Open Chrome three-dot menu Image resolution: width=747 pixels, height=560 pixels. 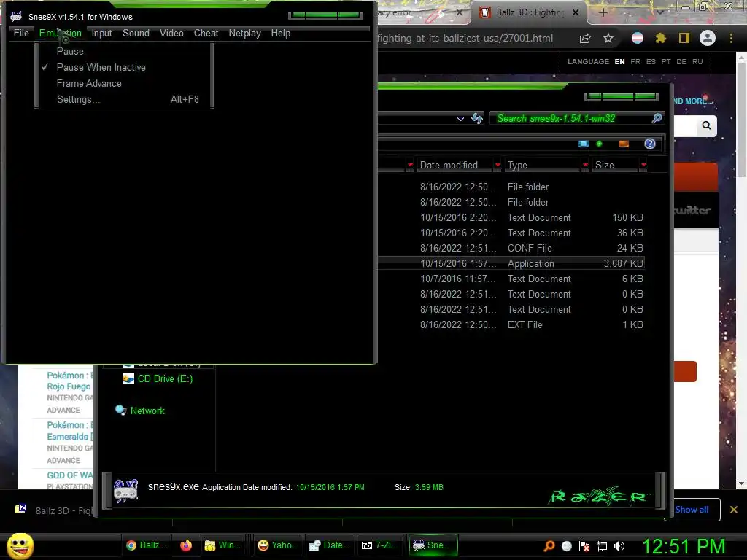click(731, 38)
